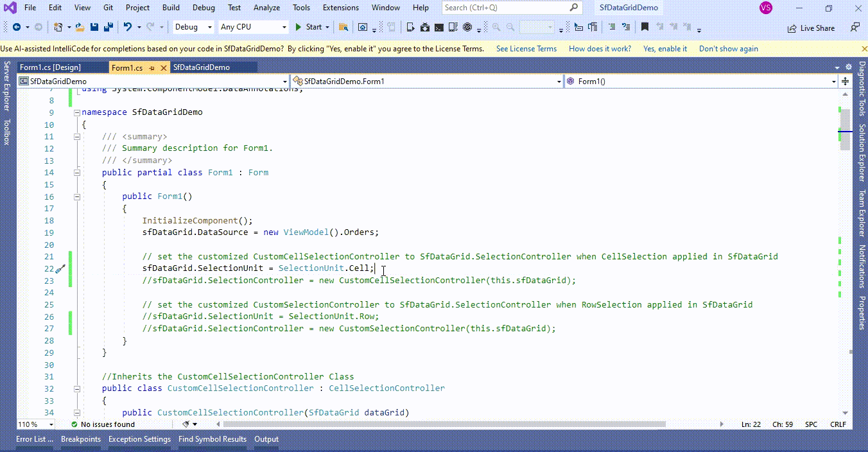Image resolution: width=868 pixels, height=452 pixels.
Task: Open the Git menu
Action: (108, 8)
